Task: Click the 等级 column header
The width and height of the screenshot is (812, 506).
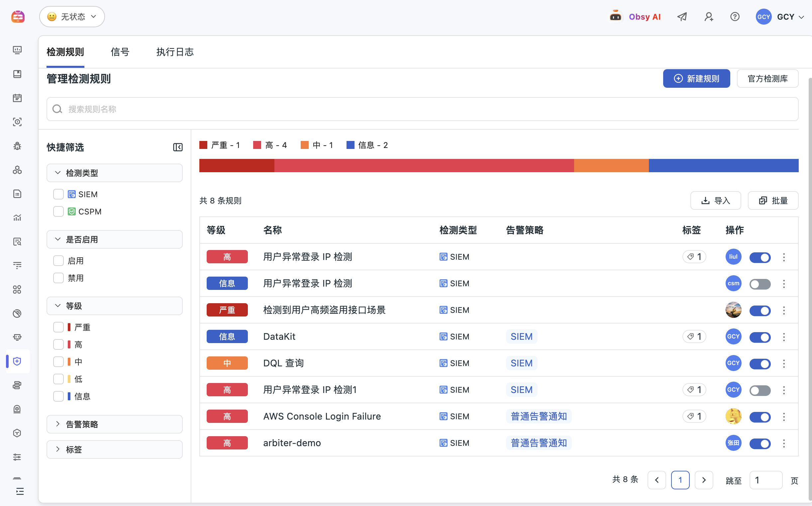Action: point(216,230)
